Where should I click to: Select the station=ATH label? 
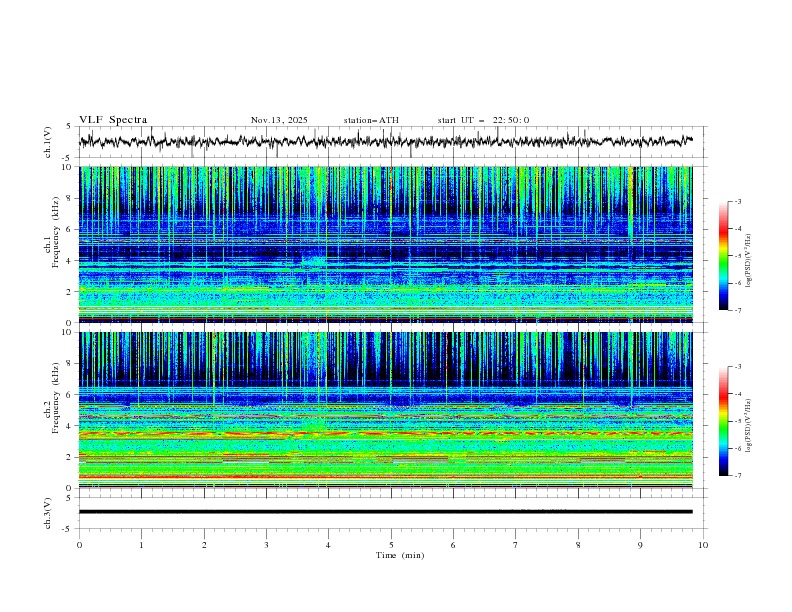pos(371,120)
